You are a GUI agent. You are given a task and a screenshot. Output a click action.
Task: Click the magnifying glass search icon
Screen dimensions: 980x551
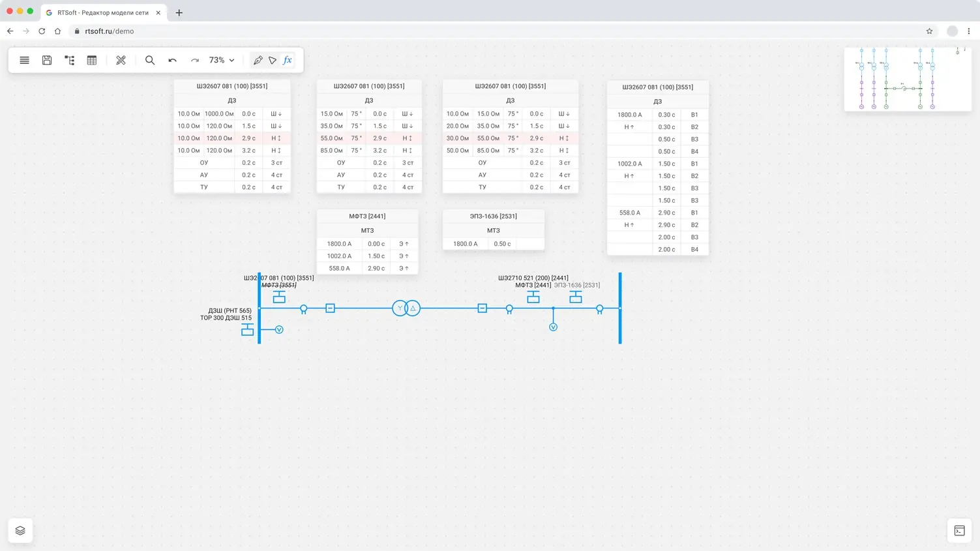tap(150, 60)
